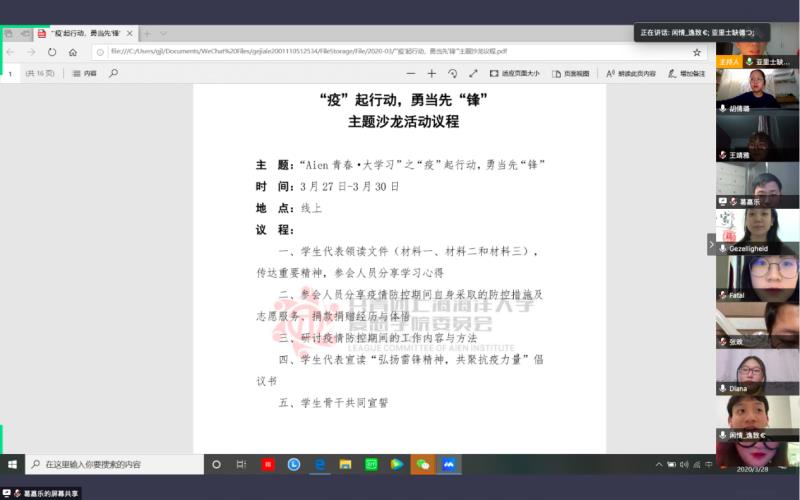Bookmark this page with the star icon
Image resolution: width=800 pixels, height=500 pixels.
pyautogui.click(x=696, y=52)
